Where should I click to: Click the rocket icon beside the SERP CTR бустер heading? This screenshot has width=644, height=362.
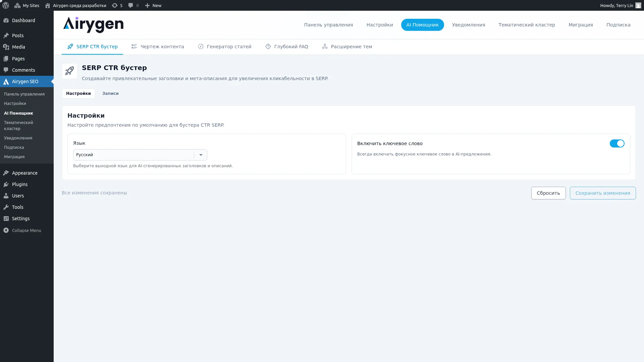(x=70, y=71)
